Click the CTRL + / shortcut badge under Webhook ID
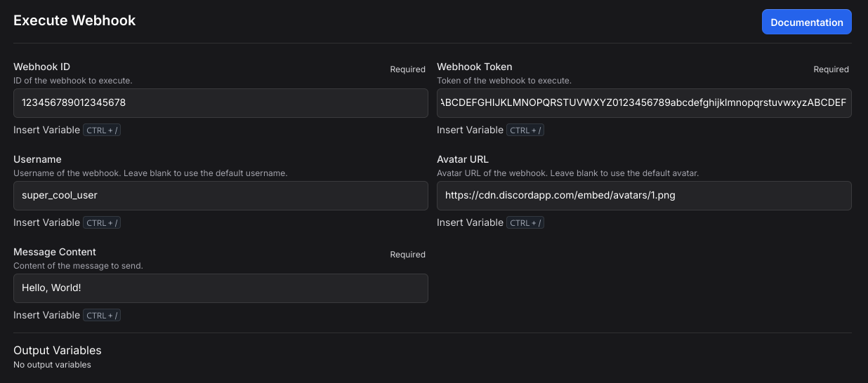Viewport: 868px width, 383px height. pos(102,130)
